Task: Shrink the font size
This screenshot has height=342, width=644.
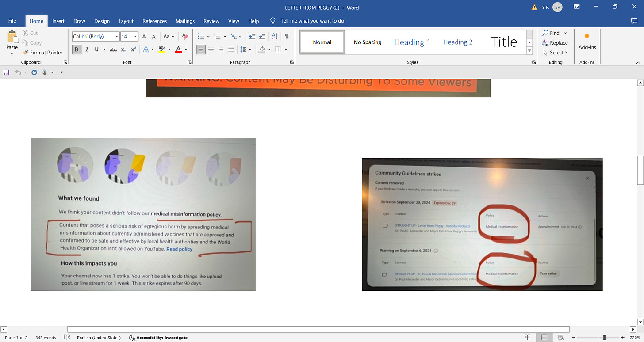Action: (154, 36)
